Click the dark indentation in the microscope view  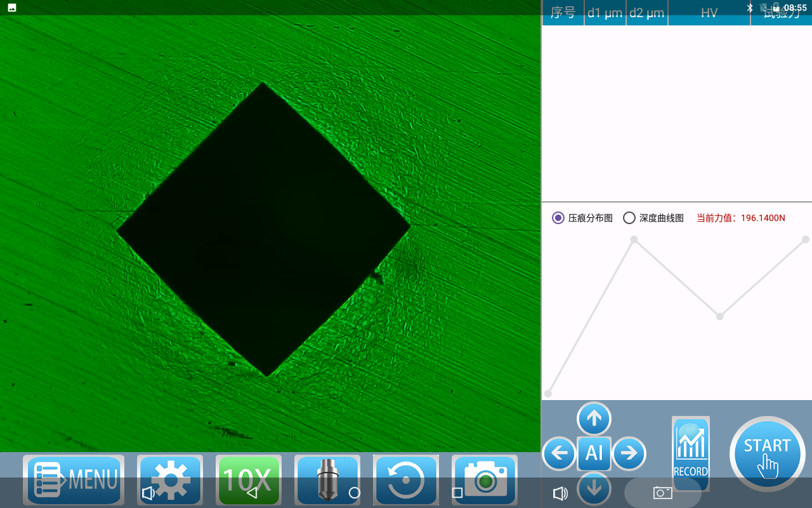click(263, 229)
